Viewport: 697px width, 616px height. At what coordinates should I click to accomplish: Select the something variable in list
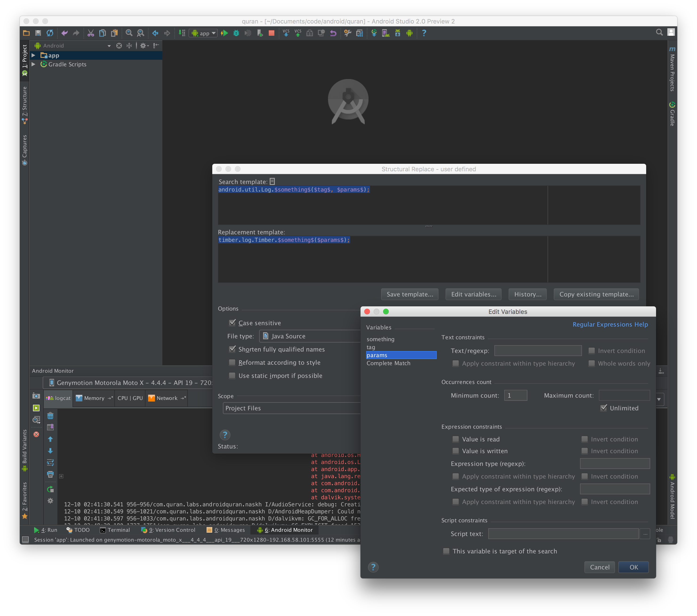click(x=381, y=339)
